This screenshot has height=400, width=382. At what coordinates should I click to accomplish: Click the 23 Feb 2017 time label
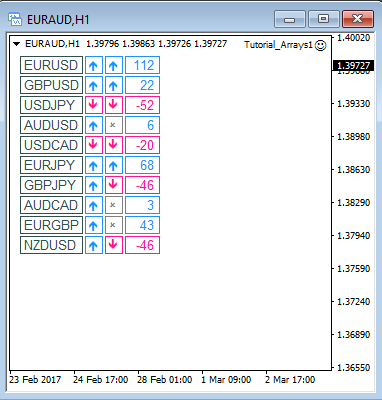coord(35,380)
